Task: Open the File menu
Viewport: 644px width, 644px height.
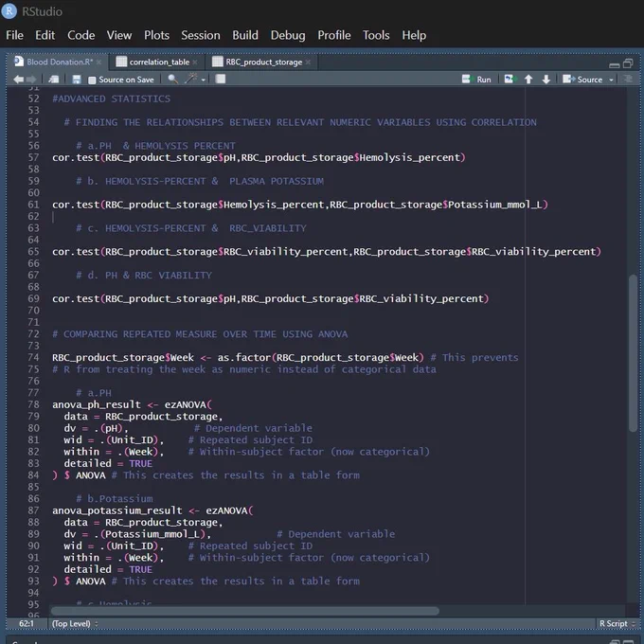Action: (x=14, y=35)
